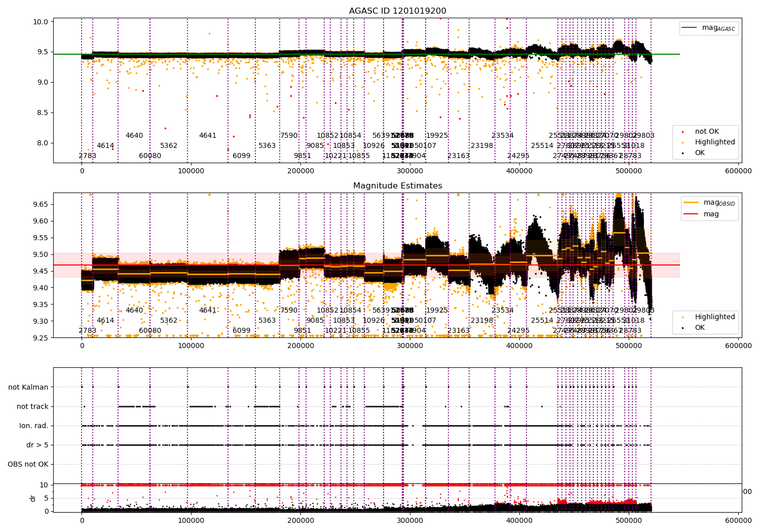Click obsid label "7590" in middle plot
The width and height of the screenshot is (760, 532).
click(289, 311)
